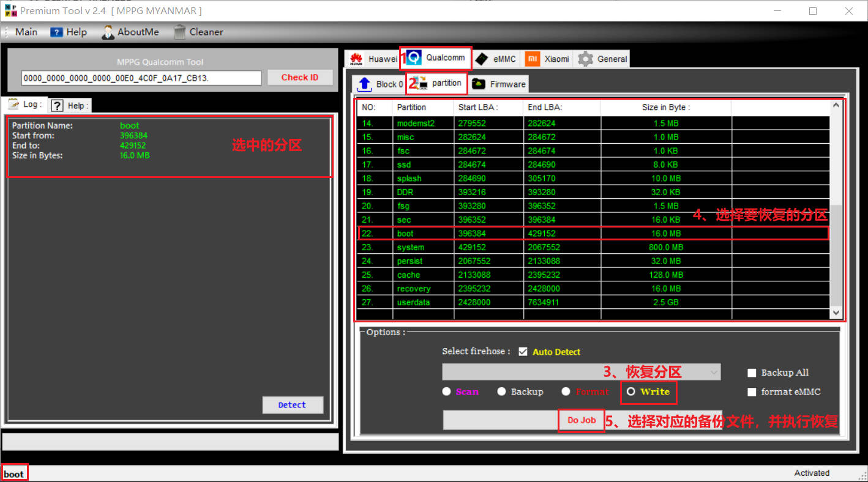Click the Block 0 upload arrow icon
The height and width of the screenshot is (482, 868).
(x=364, y=84)
